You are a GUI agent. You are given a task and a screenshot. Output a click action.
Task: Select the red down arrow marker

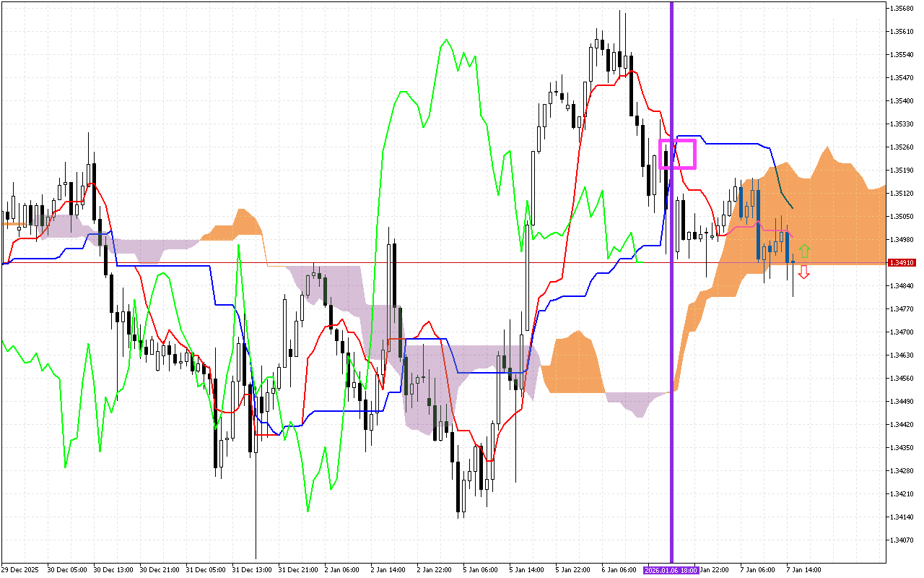point(805,271)
